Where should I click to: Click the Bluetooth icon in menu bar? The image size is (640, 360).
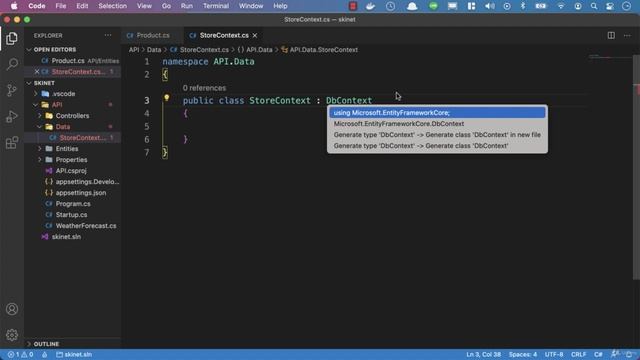pos(523,6)
